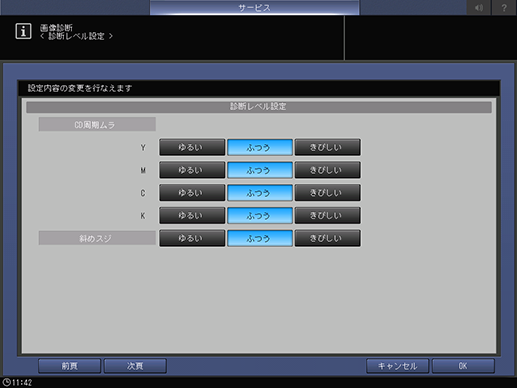Go to next page with 次頁

(x=135, y=366)
